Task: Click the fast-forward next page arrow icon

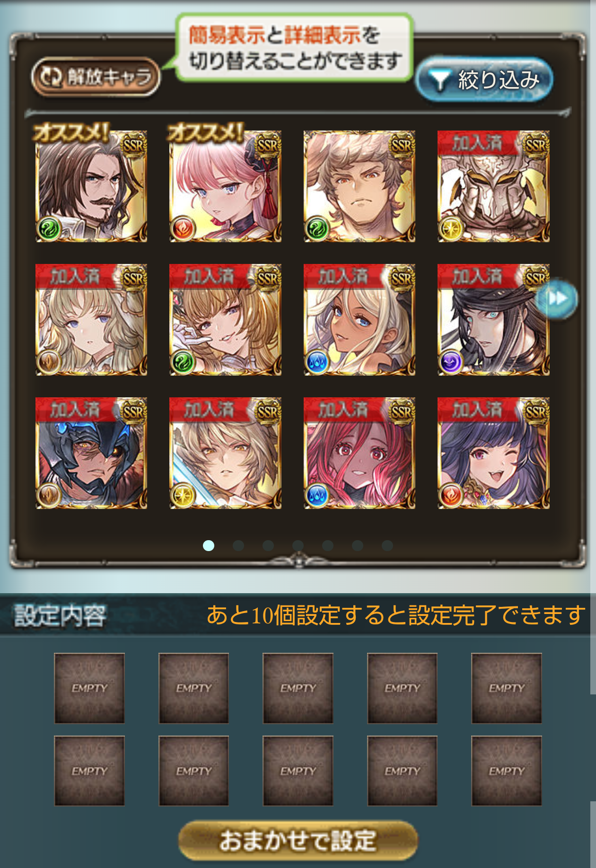Action: (557, 298)
